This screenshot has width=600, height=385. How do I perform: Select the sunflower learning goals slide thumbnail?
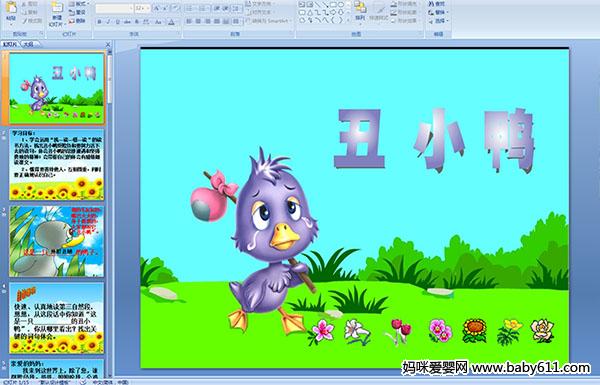tap(57, 165)
